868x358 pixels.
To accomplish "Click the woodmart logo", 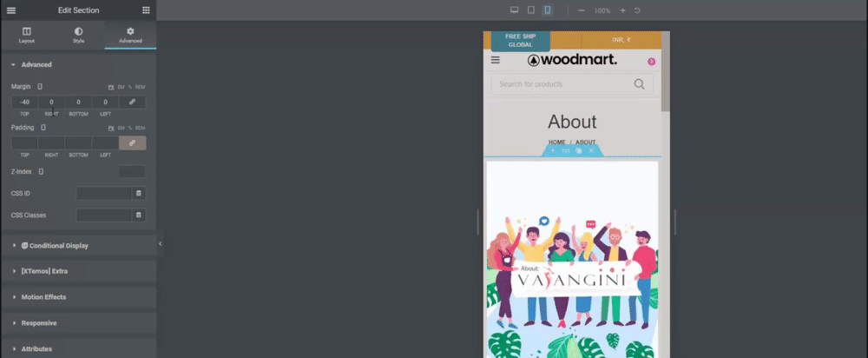I will coord(572,60).
